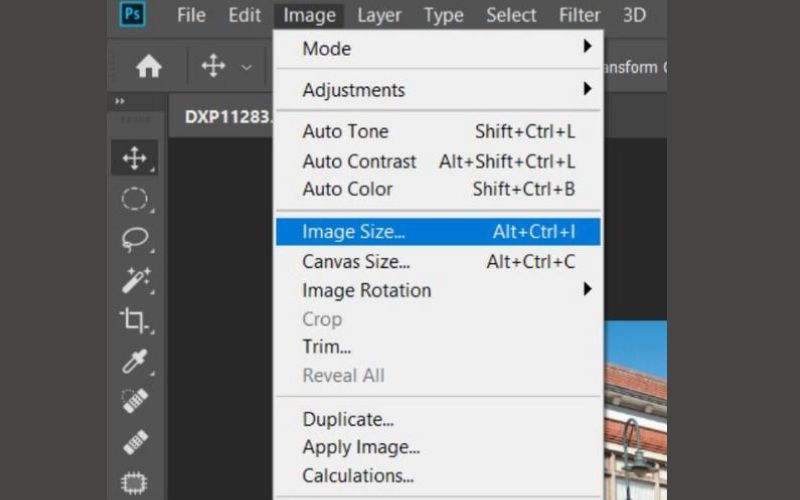
Task: Switch to the DXP11283 document tab
Action: point(228,117)
